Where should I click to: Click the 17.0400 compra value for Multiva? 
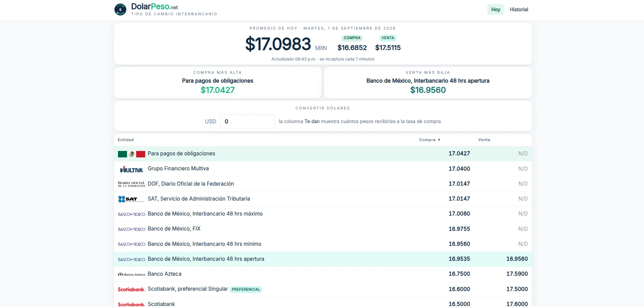[x=459, y=169]
